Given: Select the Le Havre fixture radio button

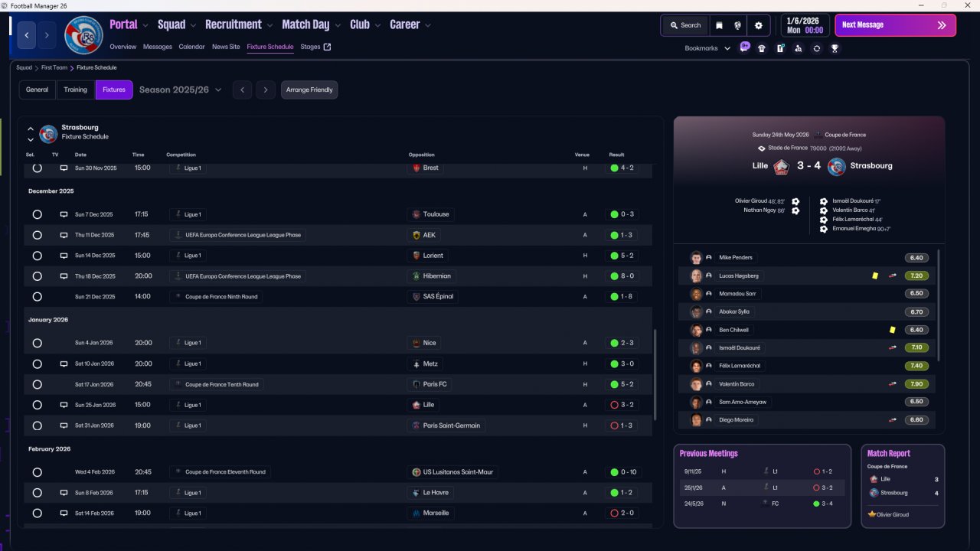Looking at the screenshot, I should point(37,493).
